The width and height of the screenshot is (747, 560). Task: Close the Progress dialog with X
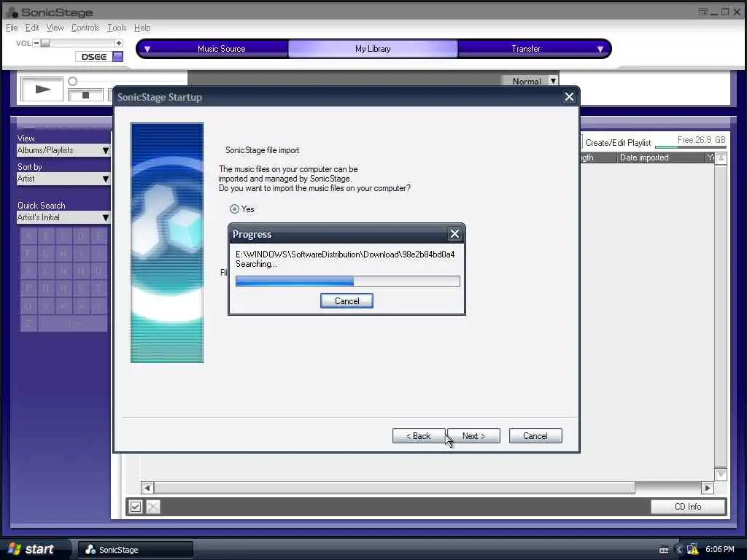tap(454, 234)
